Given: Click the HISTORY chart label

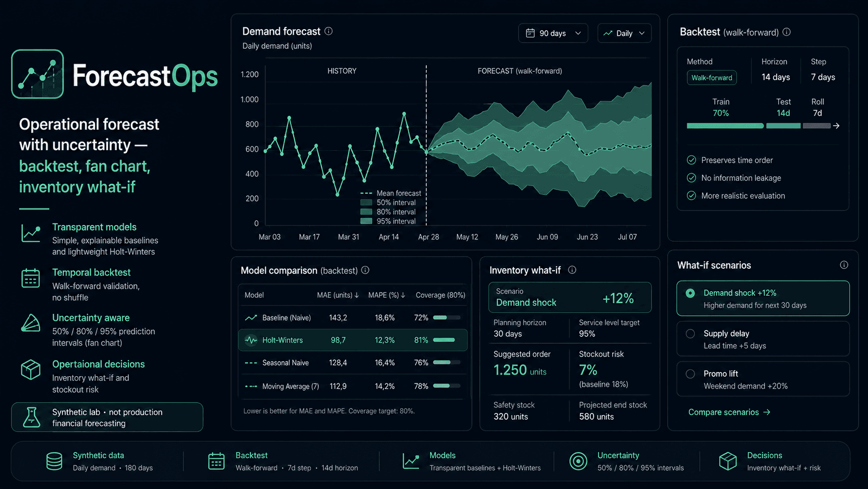Looking at the screenshot, I should (x=342, y=71).
